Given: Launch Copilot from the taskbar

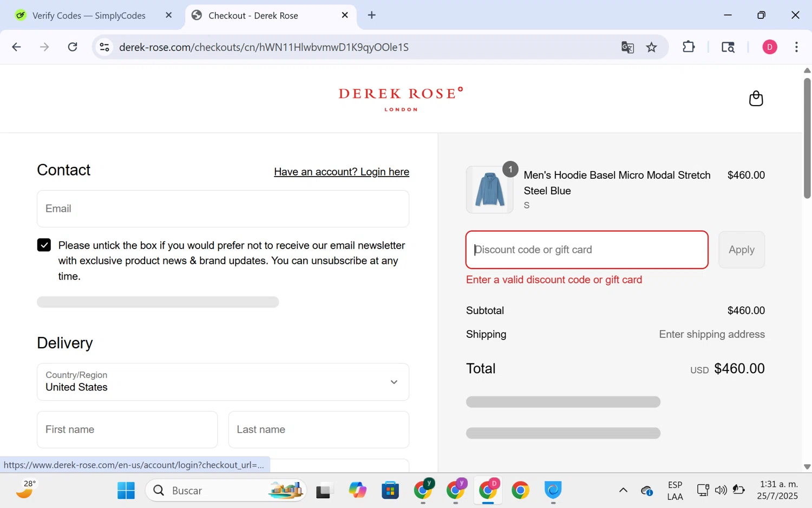Looking at the screenshot, I should (x=358, y=491).
